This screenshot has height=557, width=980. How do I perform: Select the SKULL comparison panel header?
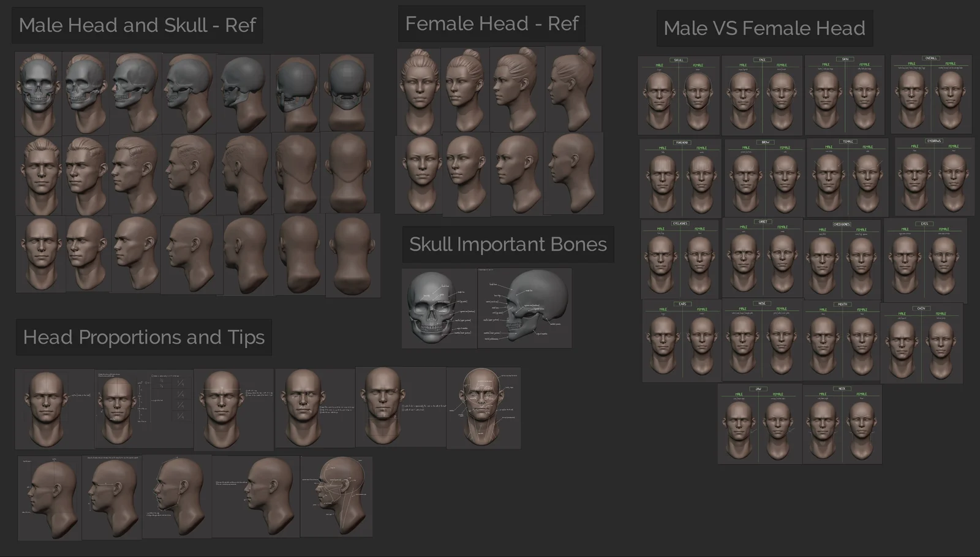(680, 61)
